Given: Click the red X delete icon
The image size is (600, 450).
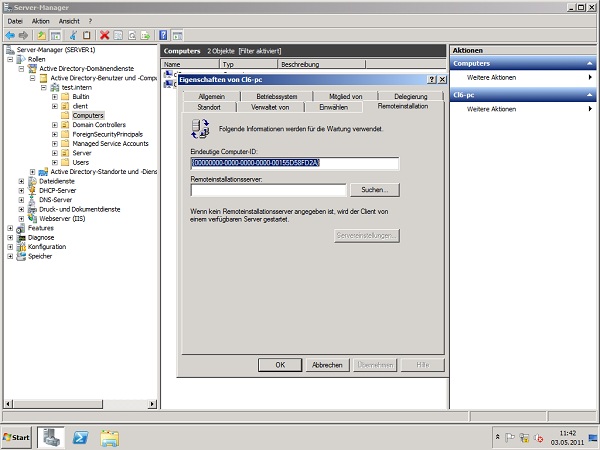Looking at the screenshot, I should [x=104, y=36].
